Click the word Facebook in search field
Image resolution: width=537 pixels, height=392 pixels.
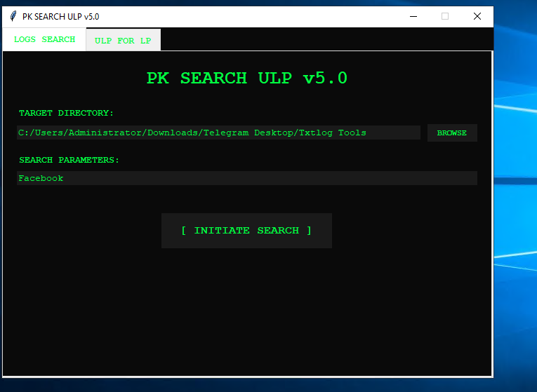click(x=41, y=178)
